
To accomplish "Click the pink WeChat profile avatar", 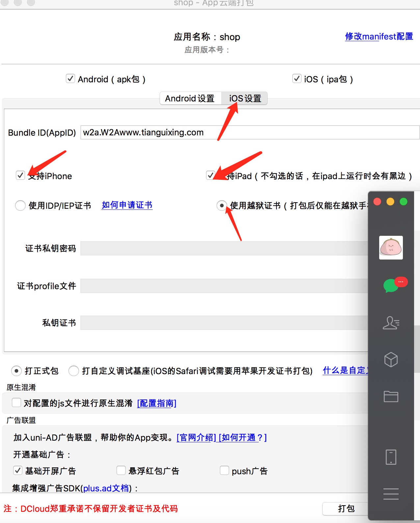I will (391, 248).
